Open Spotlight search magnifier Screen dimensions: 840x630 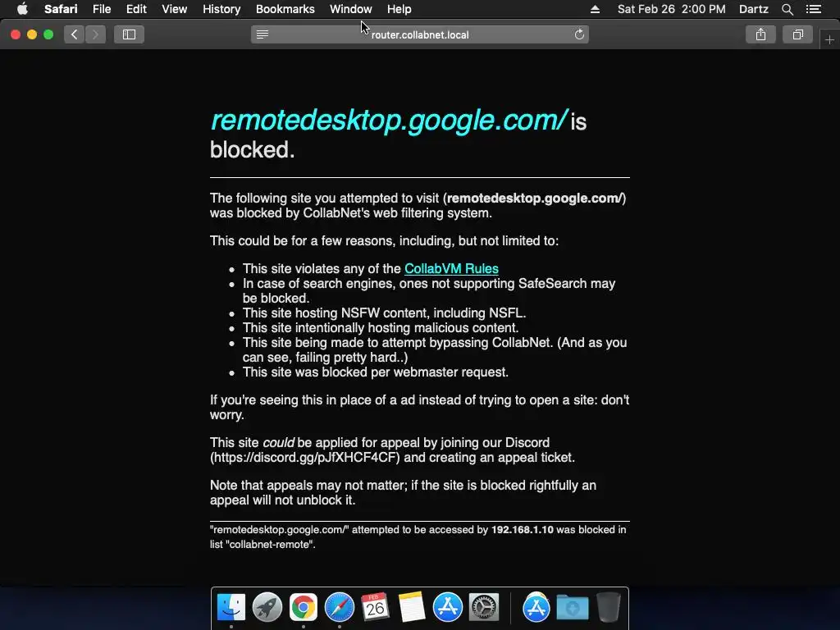click(787, 9)
